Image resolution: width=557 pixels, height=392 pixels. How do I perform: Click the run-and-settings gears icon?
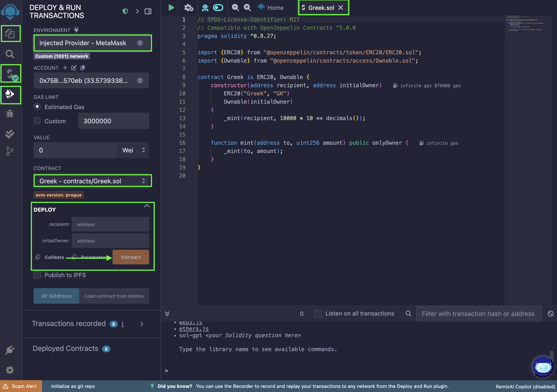tap(189, 8)
